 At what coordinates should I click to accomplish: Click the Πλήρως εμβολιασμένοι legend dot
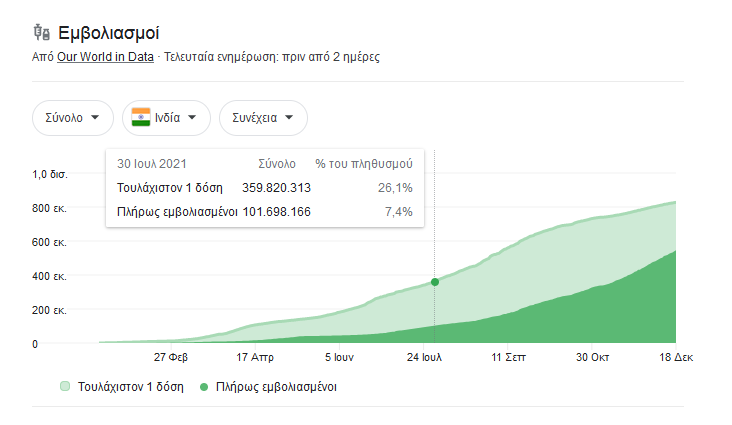206,386
